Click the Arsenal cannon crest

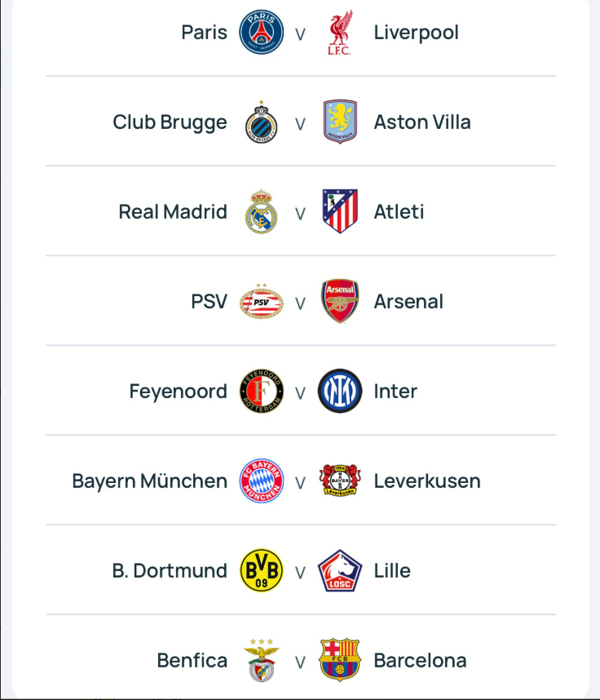(x=340, y=302)
